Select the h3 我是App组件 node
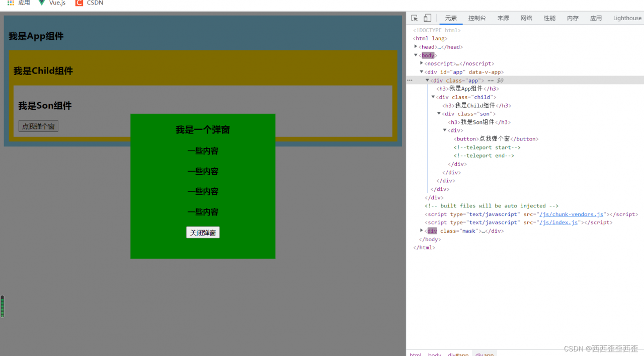Viewport: 644px width, 356px height. [x=467, y=89]
